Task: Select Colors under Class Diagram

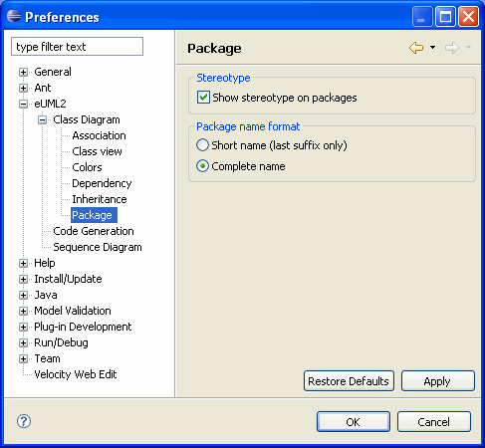Action: pos(87,167)
